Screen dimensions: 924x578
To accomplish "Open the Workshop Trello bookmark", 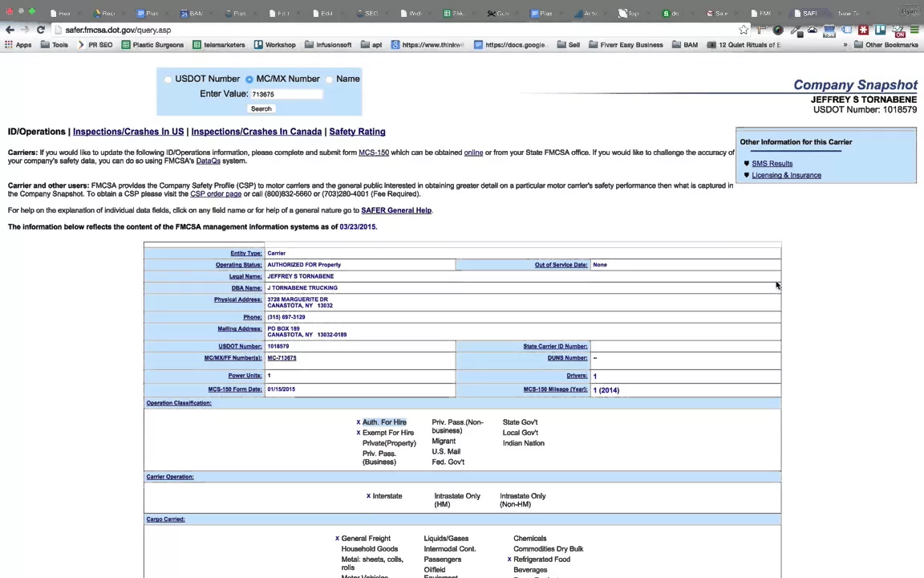I will 274,45.
